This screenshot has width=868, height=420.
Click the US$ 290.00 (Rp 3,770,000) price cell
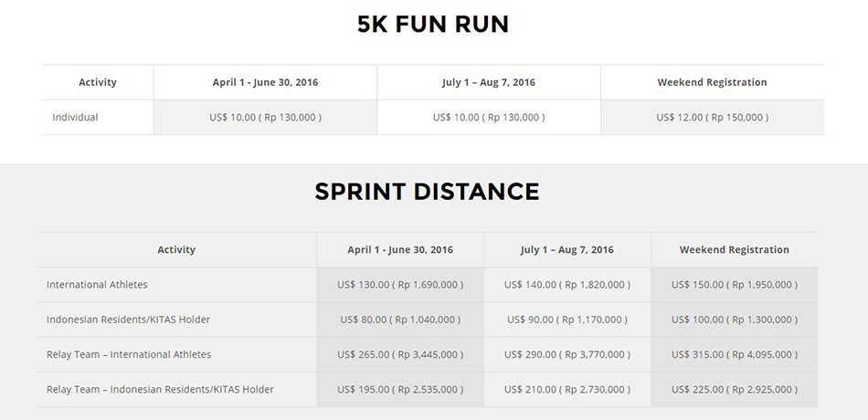click(566, 354)
